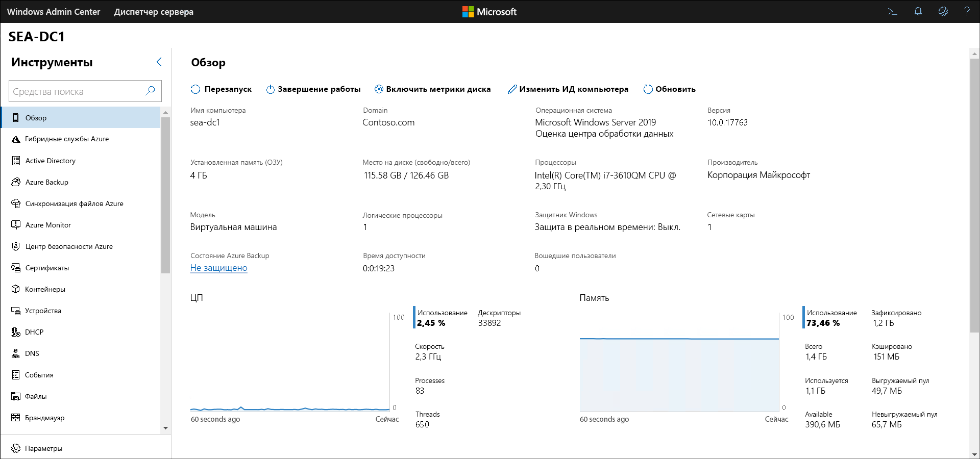Open Файлы tool
Image resolution: width=980 pixels, height=459 pixels.
[81, 396]
